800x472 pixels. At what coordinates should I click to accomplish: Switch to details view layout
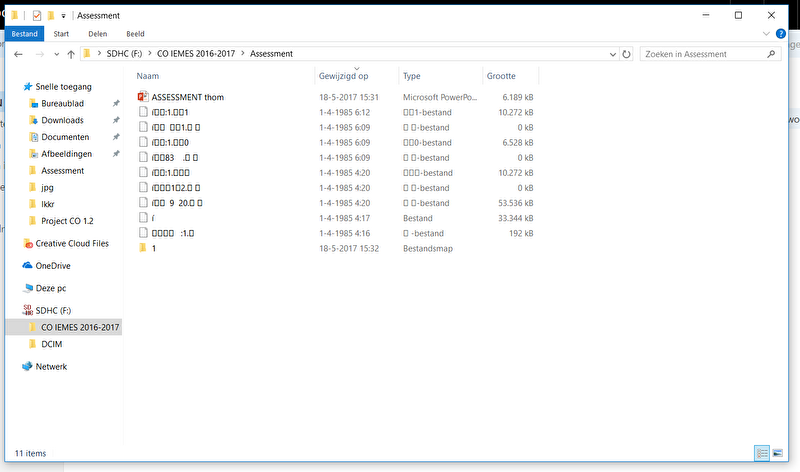coord(761,453)
